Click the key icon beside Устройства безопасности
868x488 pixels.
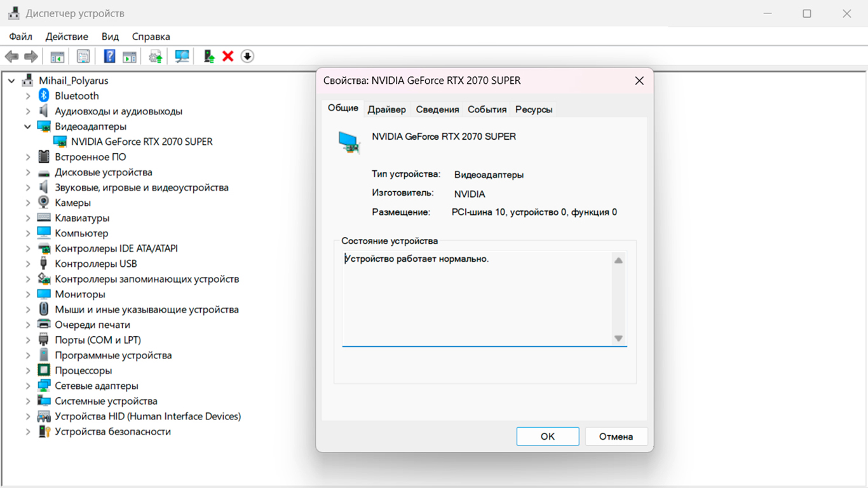point(44,431)
